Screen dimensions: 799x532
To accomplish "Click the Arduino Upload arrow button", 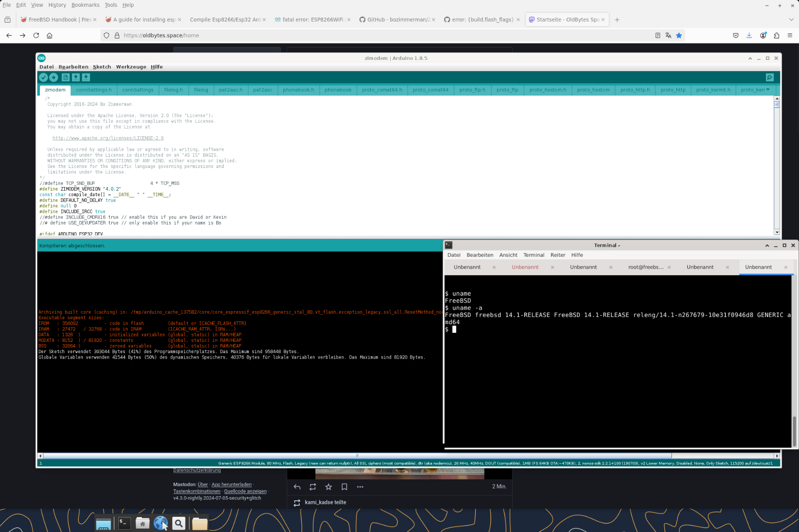I will 53,77.
